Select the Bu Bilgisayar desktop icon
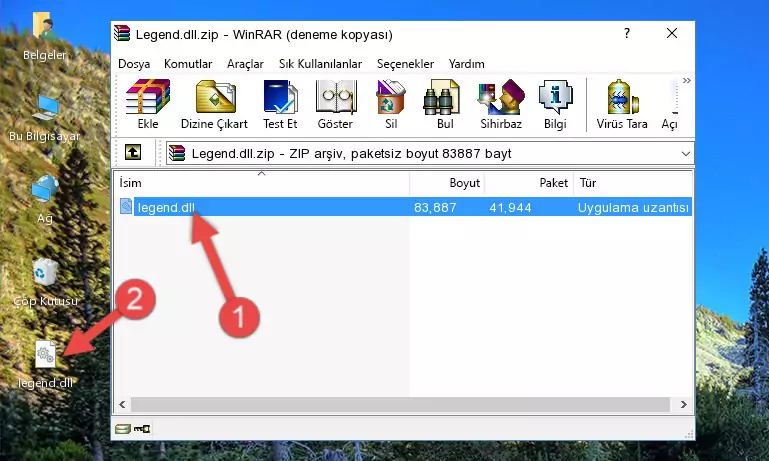Screen dimensions: 769x461 click(x=45, y=118)
